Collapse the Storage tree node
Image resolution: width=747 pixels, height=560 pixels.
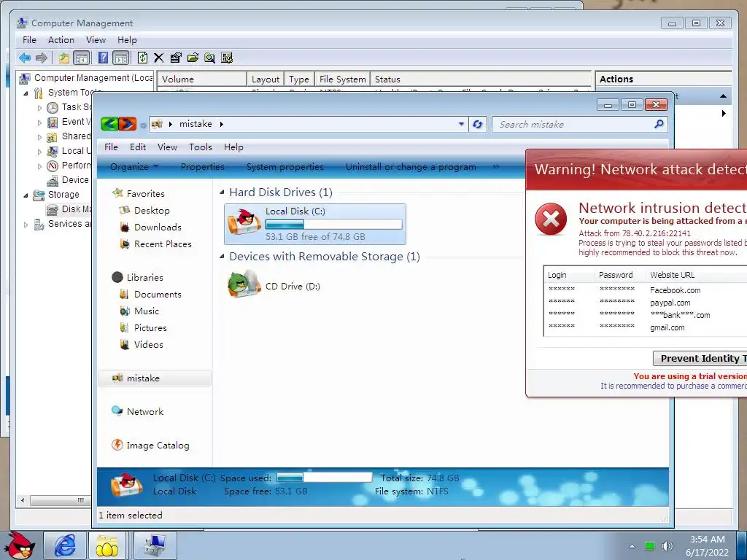[x=26, y=195]
